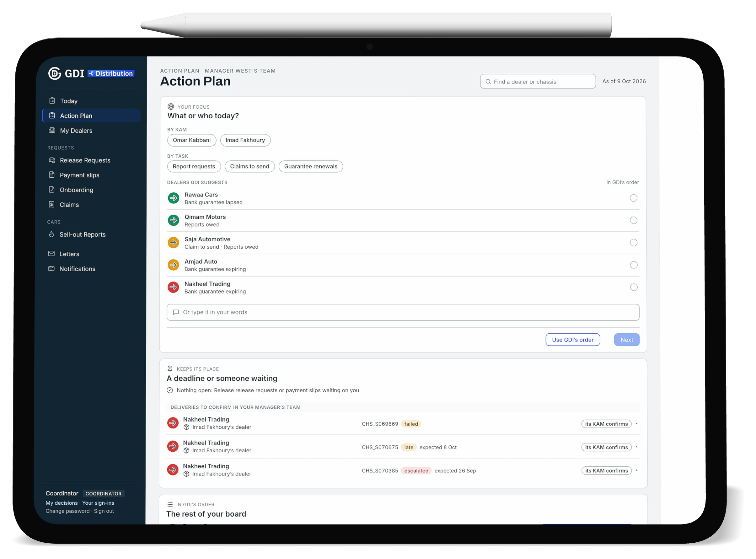Click green arrow icon beside Rawaa Cars
Viewport: 756px width, 559px height.
[x=174, y=199]
